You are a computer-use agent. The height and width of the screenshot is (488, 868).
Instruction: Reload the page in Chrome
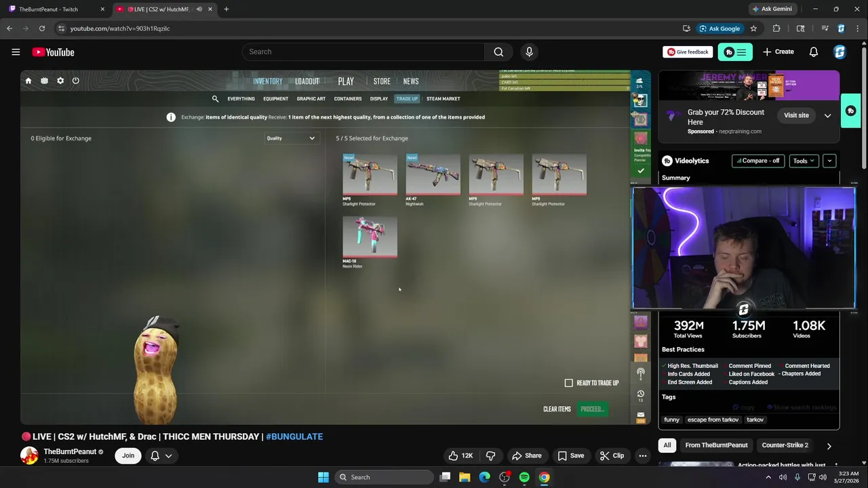[42, 28]
